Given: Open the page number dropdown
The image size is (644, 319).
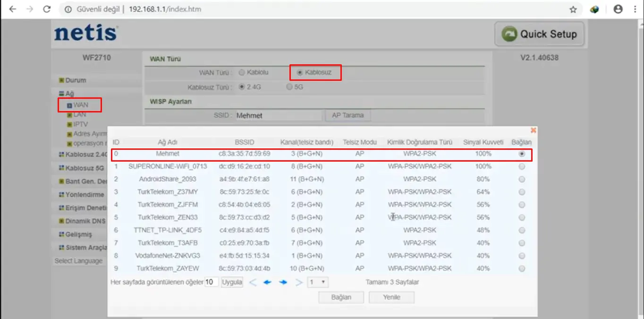Looking at the screenshot, I should point(318,283).
